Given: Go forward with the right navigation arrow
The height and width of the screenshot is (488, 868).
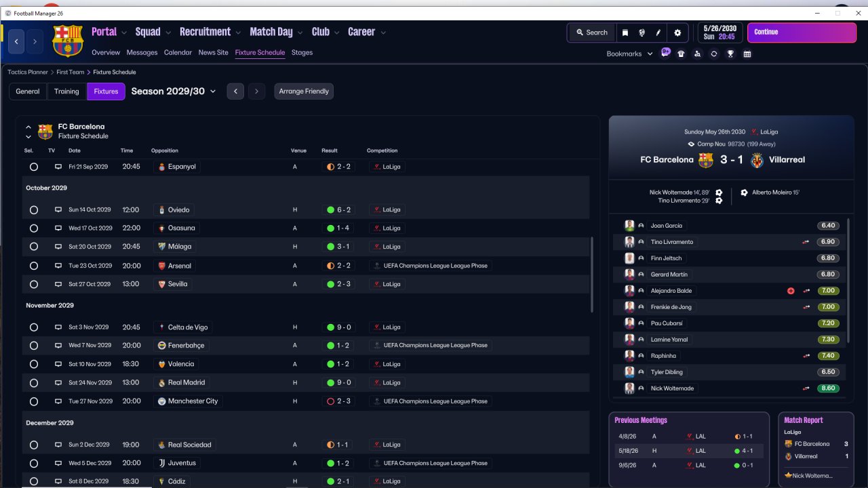Looking at the screenshot, I should click(35, 41).
